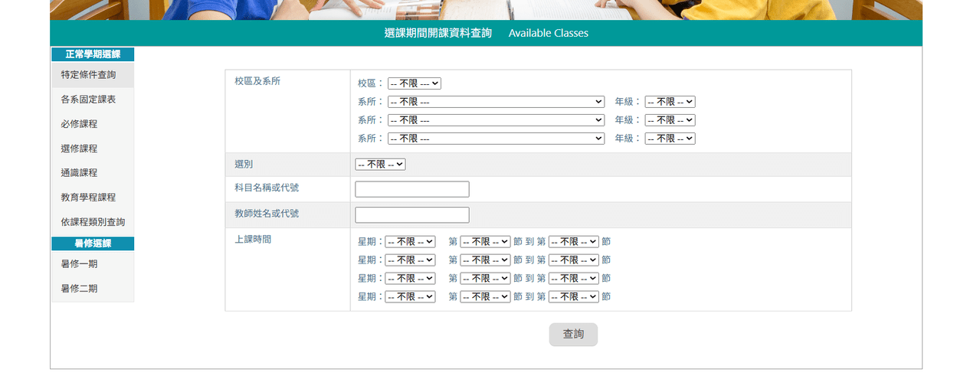Open the 選別 course type dropdown
This screenshot has height=379, width=980.
tap(380, 164)
